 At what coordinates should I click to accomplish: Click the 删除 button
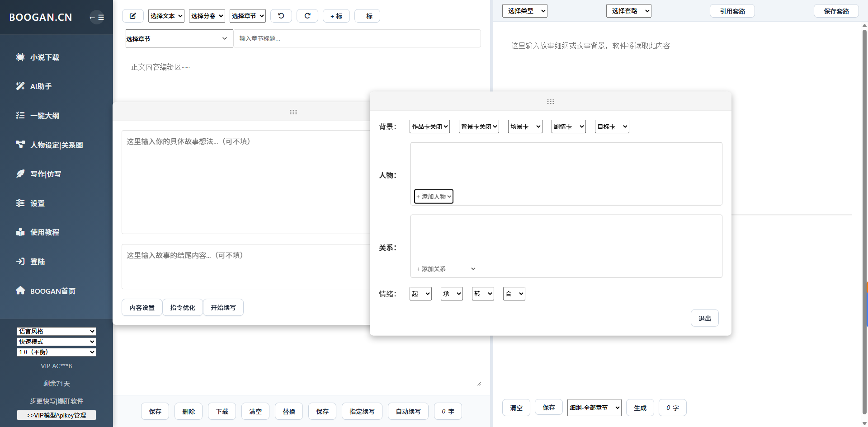[189, 411]
